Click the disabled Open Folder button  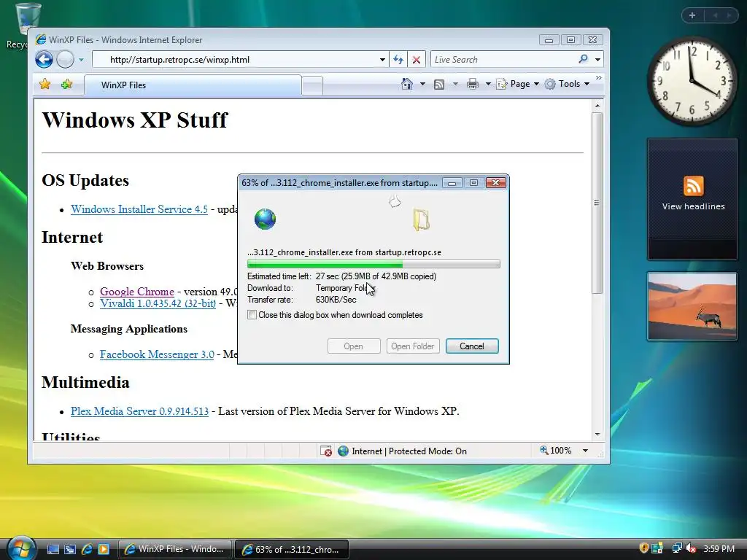pos(413,346)
